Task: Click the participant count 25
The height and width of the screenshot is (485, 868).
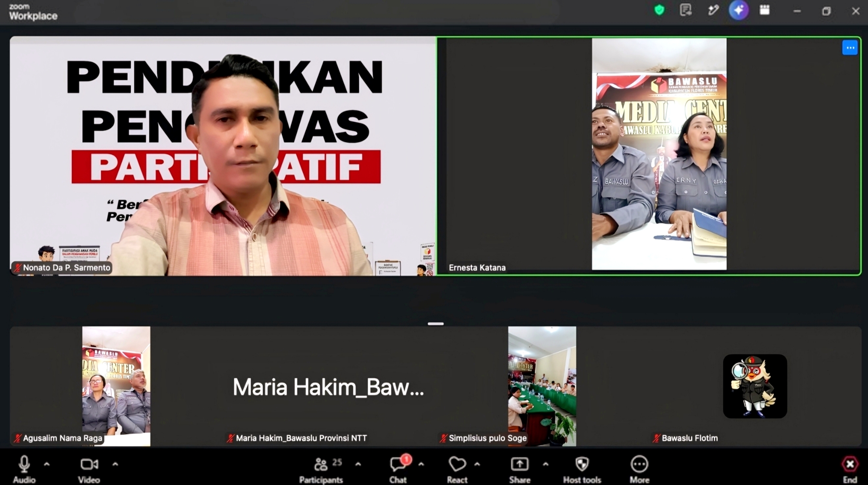Action: (x=337, y=462)
